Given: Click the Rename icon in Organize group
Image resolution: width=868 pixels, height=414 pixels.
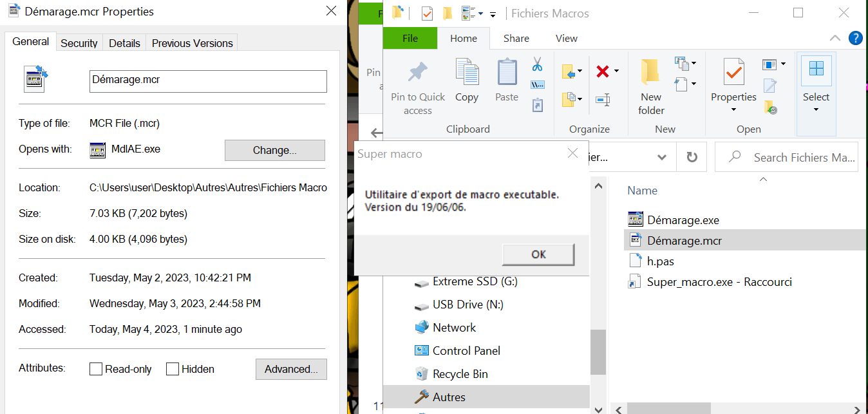Looking at the screenshot, I should (x=603, y=100).
